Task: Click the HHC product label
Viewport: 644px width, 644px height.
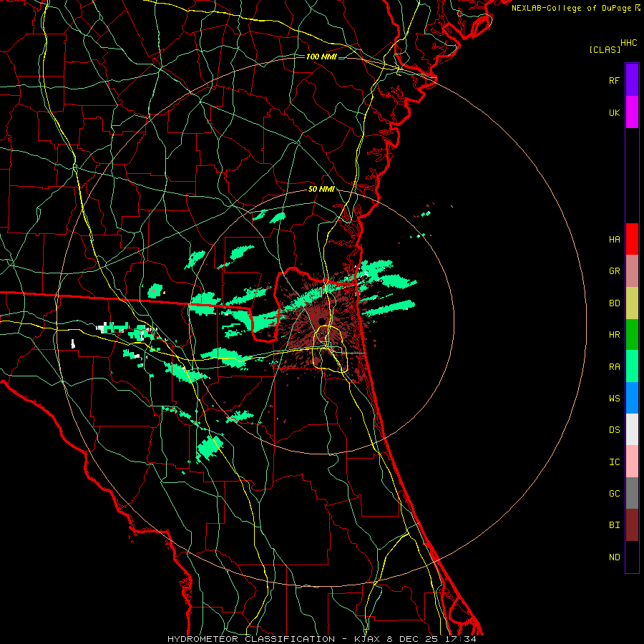Action: (x=629, y=43)
